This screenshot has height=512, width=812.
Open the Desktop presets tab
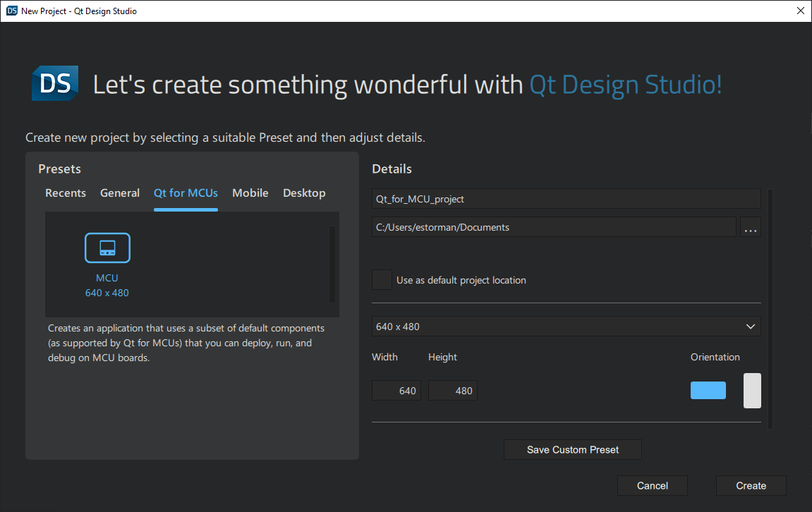[304, 193]
